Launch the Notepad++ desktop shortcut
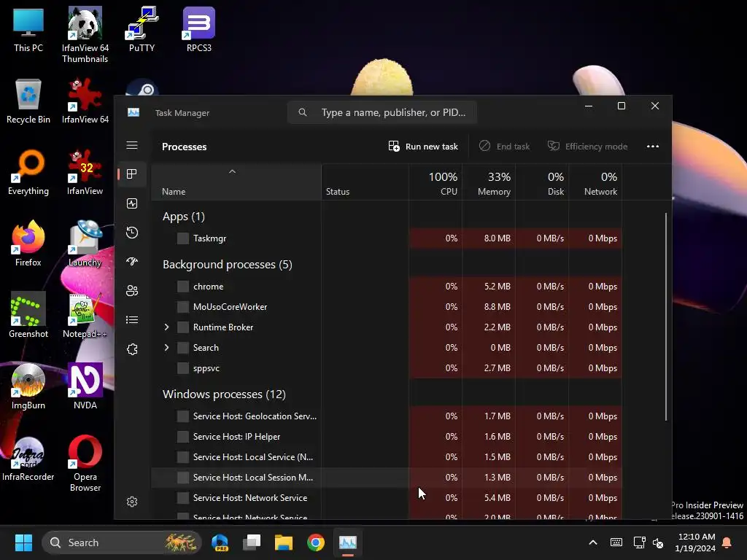 (85, 315)
